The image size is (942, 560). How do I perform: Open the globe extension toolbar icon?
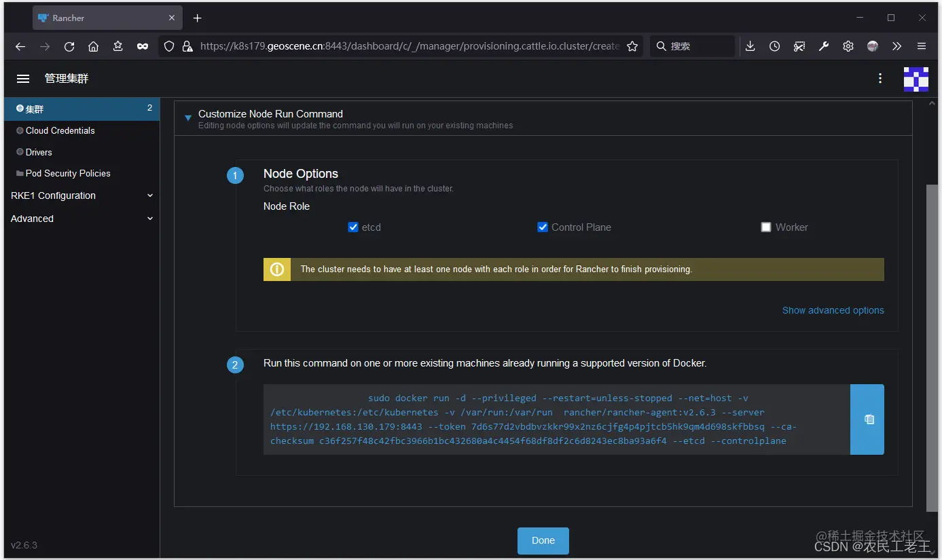(873, 46)
